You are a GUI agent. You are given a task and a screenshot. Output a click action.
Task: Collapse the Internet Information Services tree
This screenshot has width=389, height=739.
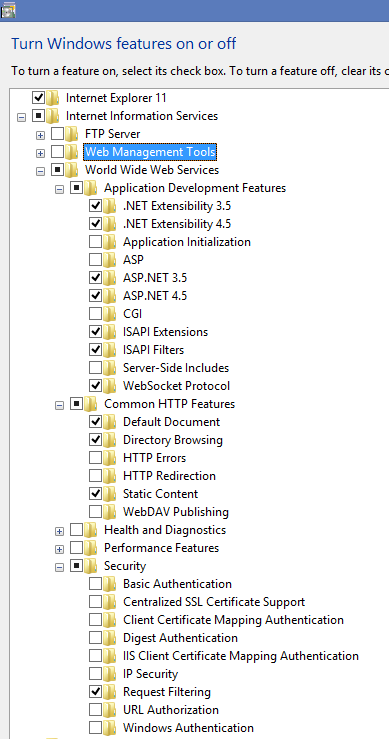point(21,117)
